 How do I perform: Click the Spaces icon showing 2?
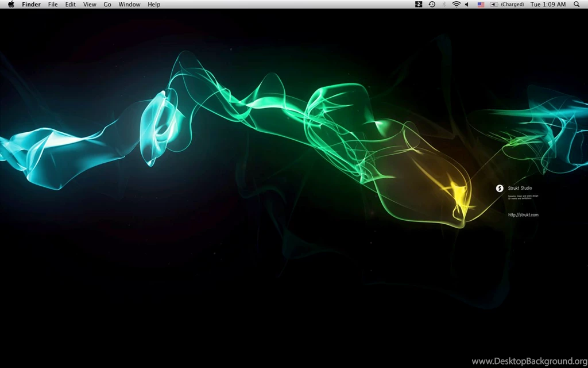click(419, 5)
